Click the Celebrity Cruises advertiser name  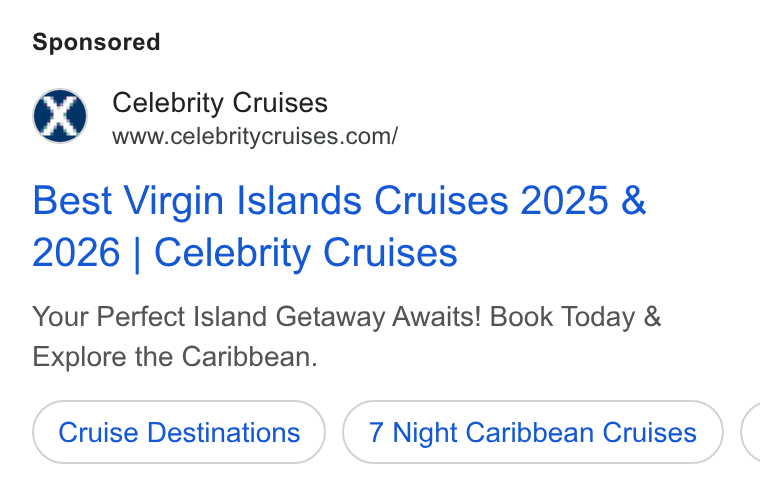coord(220,103)
